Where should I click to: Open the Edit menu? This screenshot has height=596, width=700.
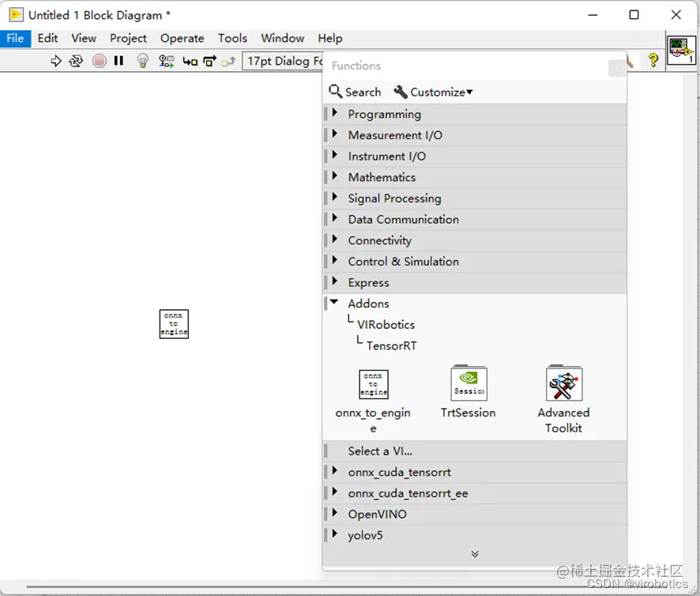tap(47, 39)
